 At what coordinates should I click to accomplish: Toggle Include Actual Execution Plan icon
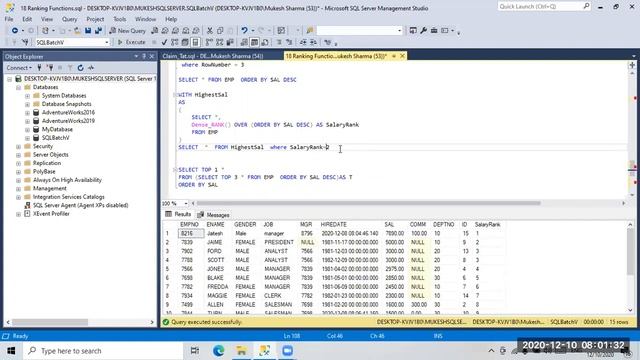[209, 42]
